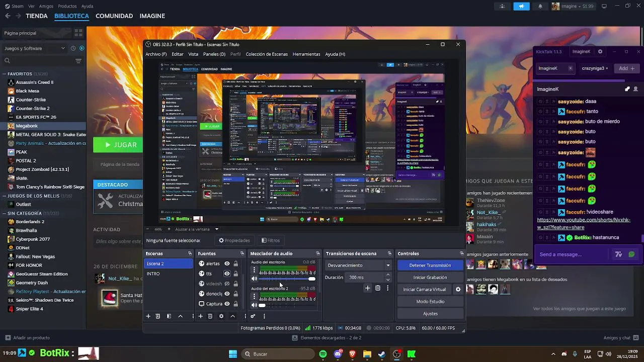
Task: Undock the Controles panel
Action: pyautogui.click(x=461, y=253)
